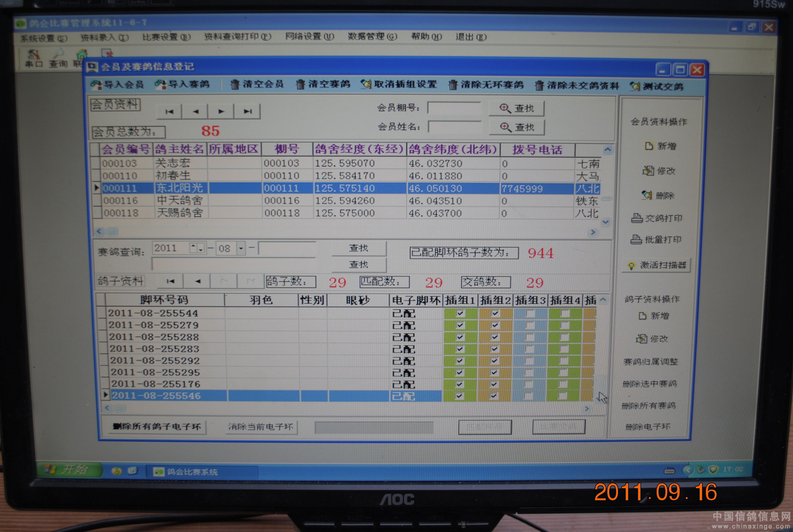The width and height of the screenshot is (793, 532).
Task: Click the 激活扫描器 lightbulb icon
Action: coord(631,266)
